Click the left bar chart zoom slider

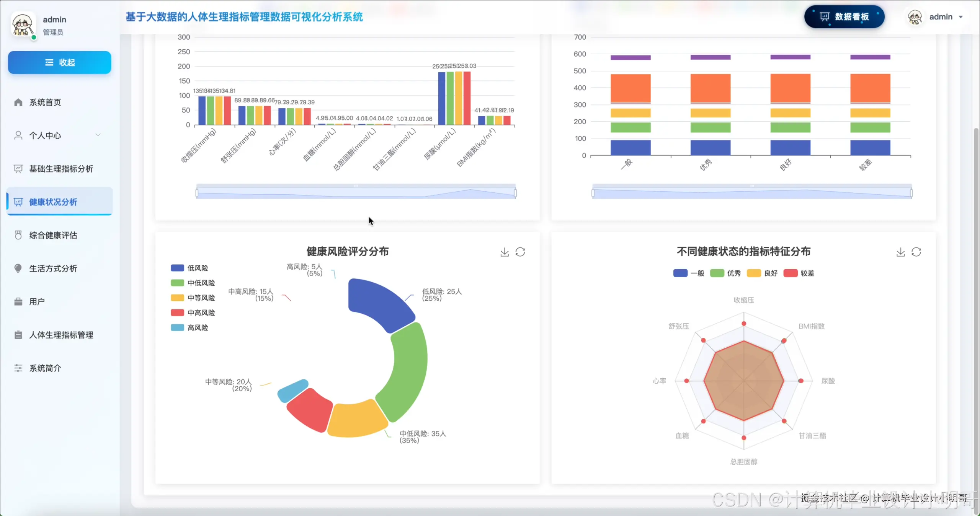tap(356, 192)
